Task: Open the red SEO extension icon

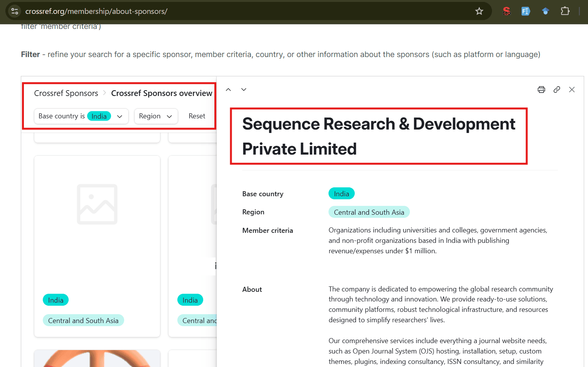Action: click(507, 11)
